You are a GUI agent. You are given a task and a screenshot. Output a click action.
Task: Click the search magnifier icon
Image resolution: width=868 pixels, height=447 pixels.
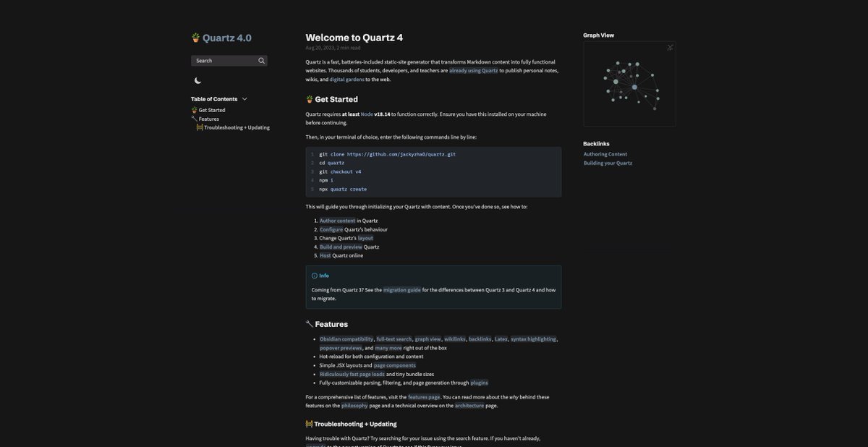tap(261, 61)
